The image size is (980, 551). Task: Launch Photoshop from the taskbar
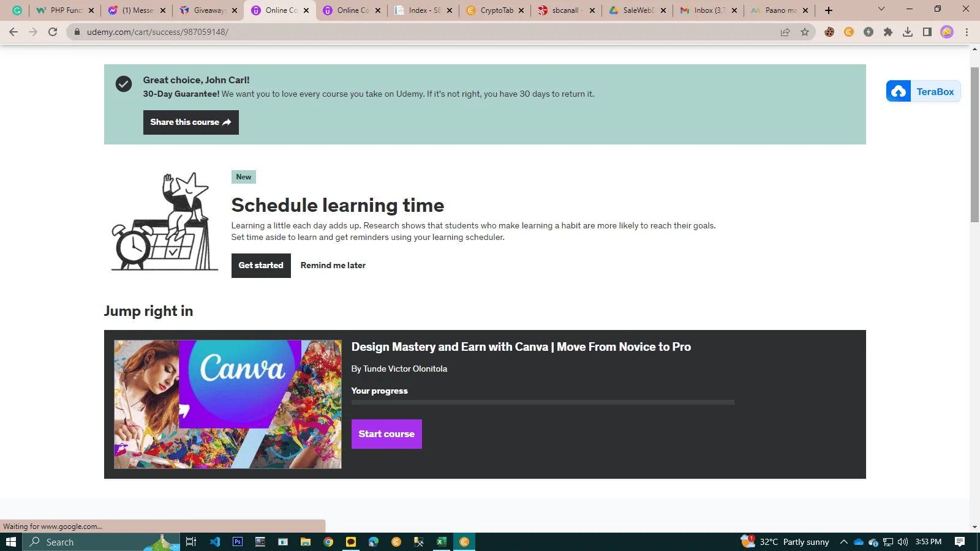[x=238, y=542]
